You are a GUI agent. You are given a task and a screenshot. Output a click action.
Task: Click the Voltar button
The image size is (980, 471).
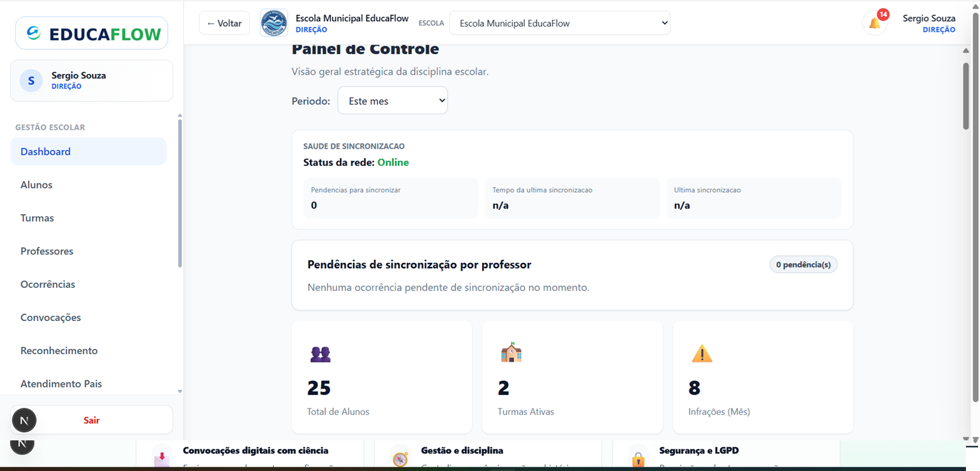pyautogui.click(x=224, y=22)
